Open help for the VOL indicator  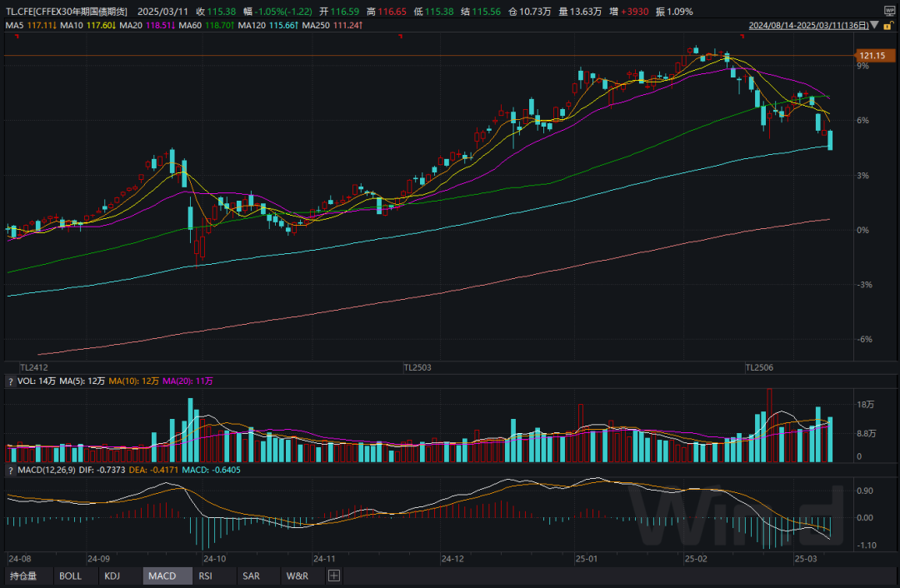pyautogui.click(x=10, y=381)
